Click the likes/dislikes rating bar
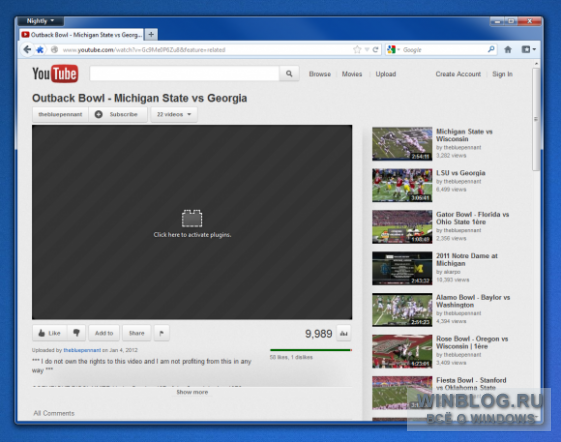561x442 pixels. (311, 350)
